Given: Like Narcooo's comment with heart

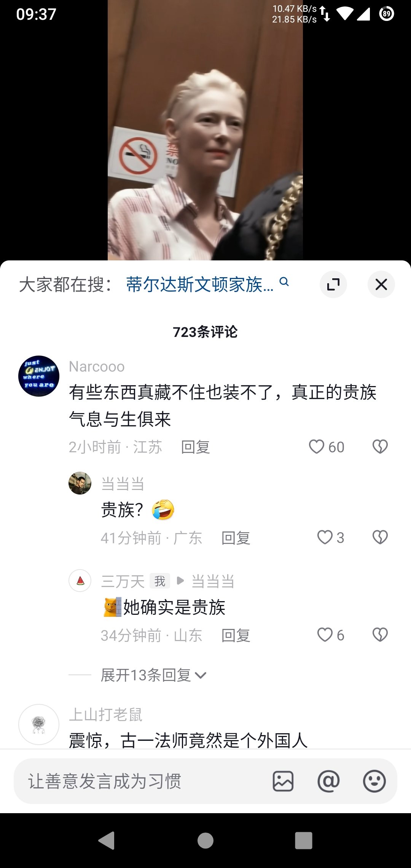Looking at the screenshot, I should 317,447.
